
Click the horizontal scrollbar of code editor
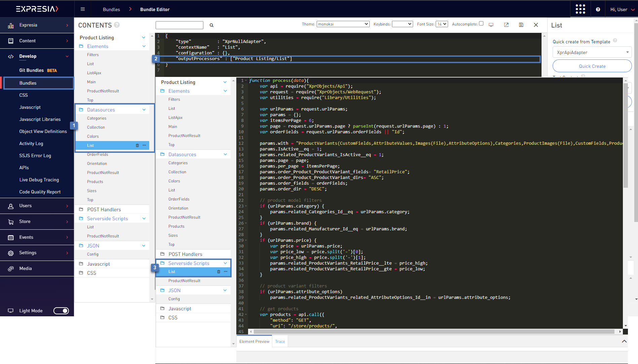pyautogui.click(x=434, y=331)
